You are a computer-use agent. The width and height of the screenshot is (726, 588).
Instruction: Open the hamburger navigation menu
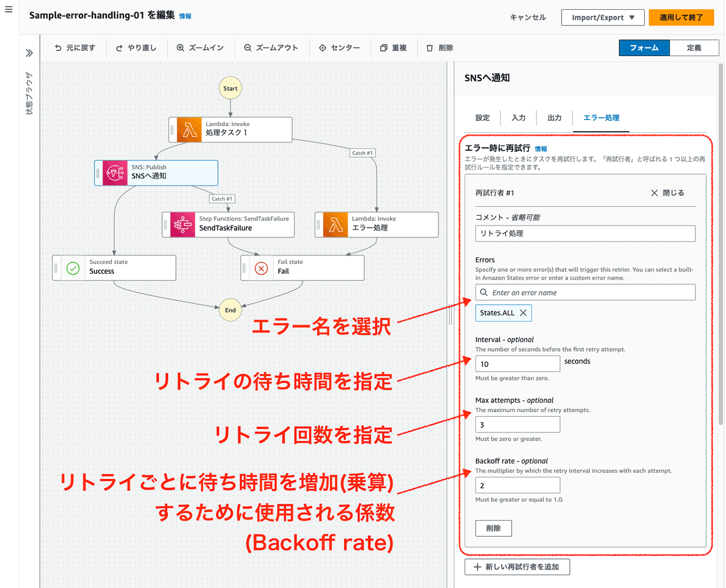[9, 9]
